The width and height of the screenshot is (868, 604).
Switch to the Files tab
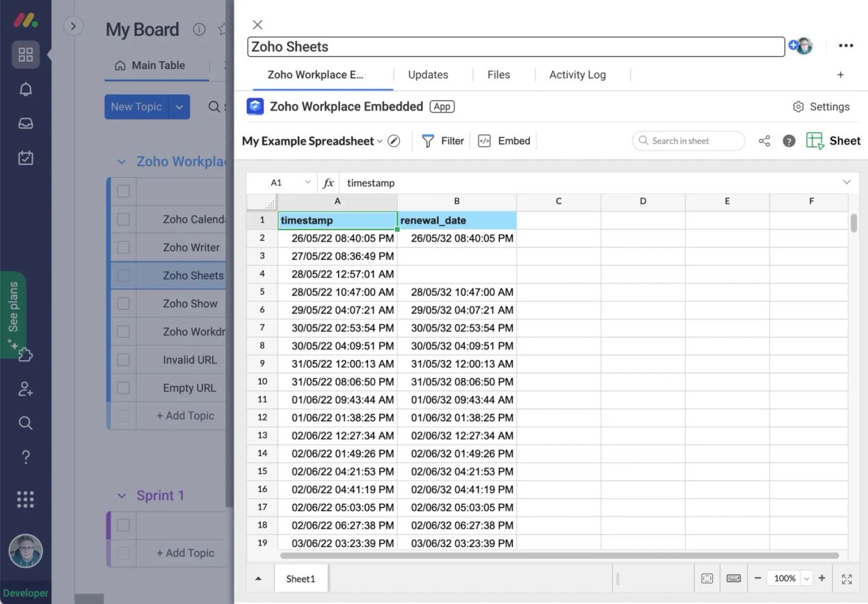pos(499,75)
